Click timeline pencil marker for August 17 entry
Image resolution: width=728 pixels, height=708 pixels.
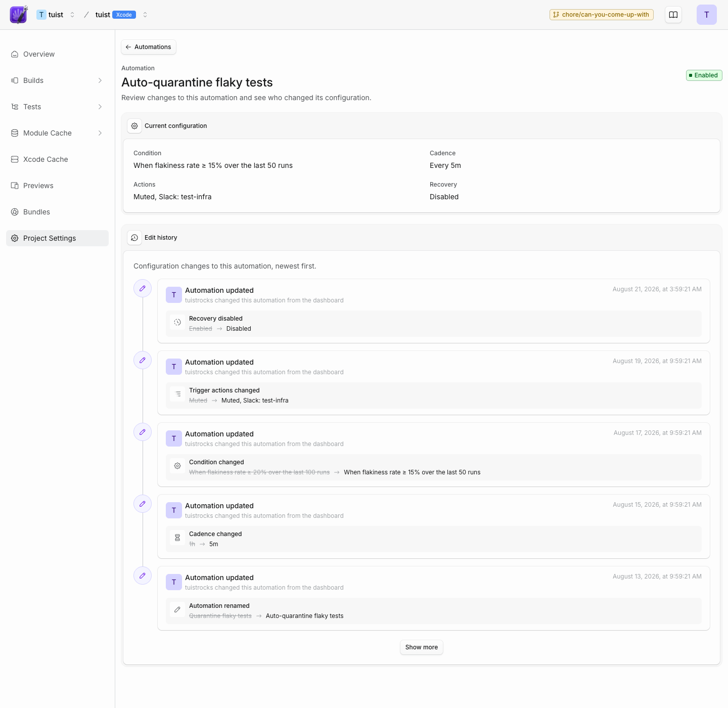coord(143,432)
